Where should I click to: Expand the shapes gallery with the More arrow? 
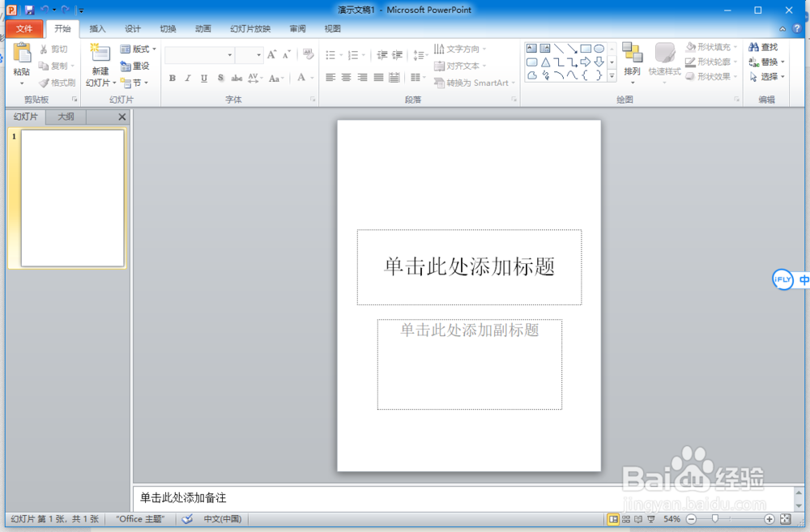click(612, 76)
